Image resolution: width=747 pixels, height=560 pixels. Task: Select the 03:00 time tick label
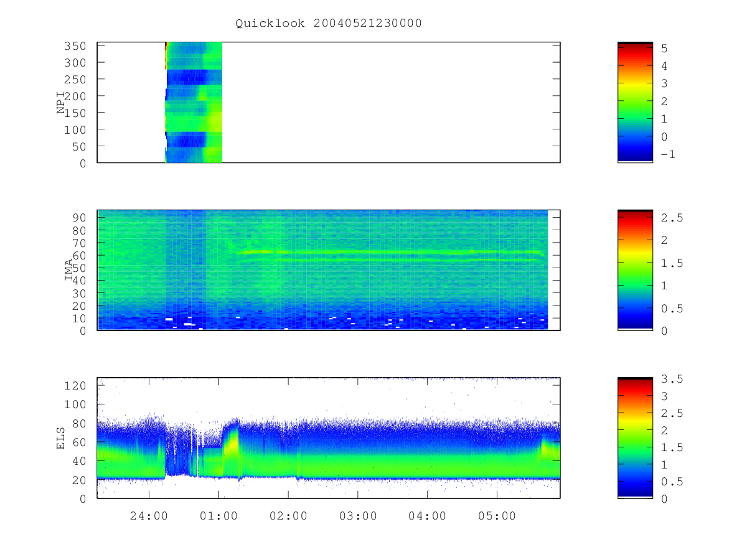pos(358,516)
